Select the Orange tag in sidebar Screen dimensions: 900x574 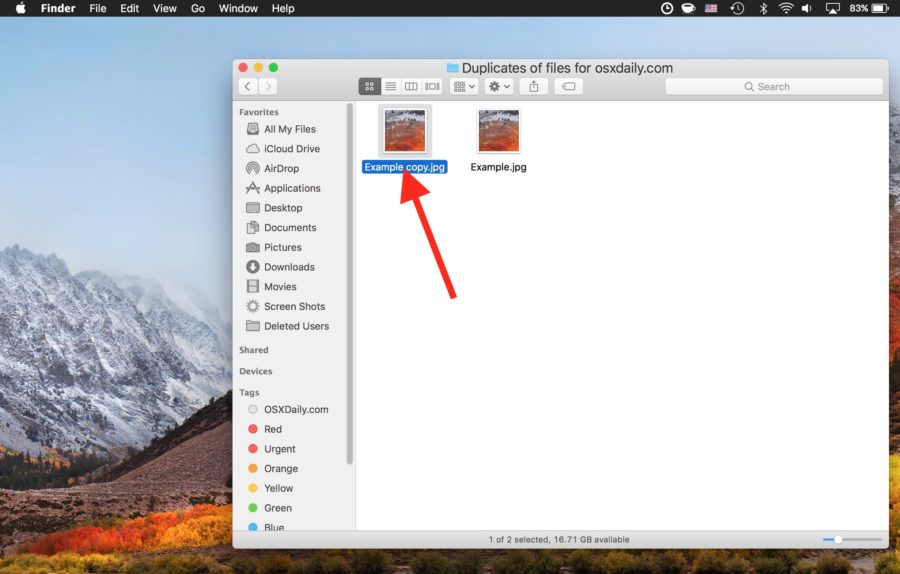(x=281, y=468)
